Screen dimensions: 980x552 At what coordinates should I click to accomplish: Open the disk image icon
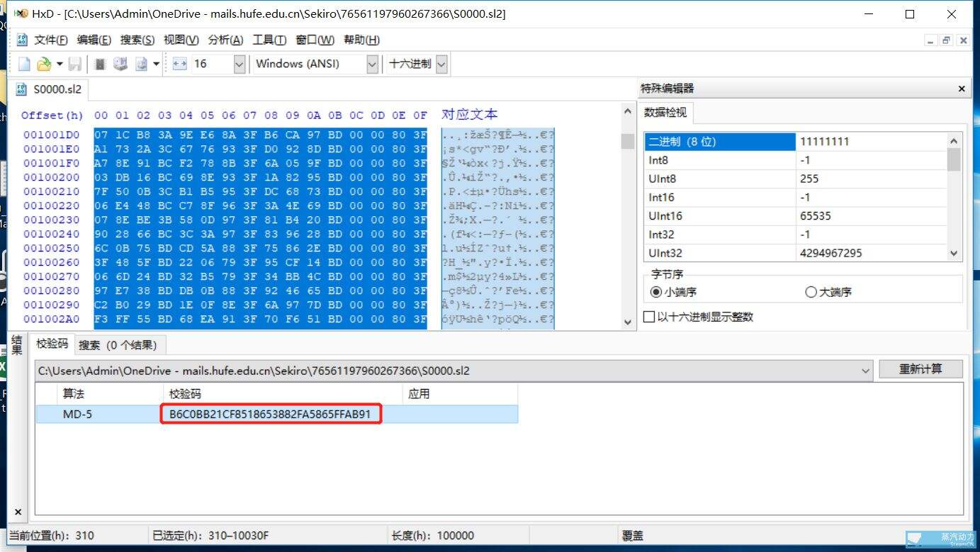coord(141,64)
